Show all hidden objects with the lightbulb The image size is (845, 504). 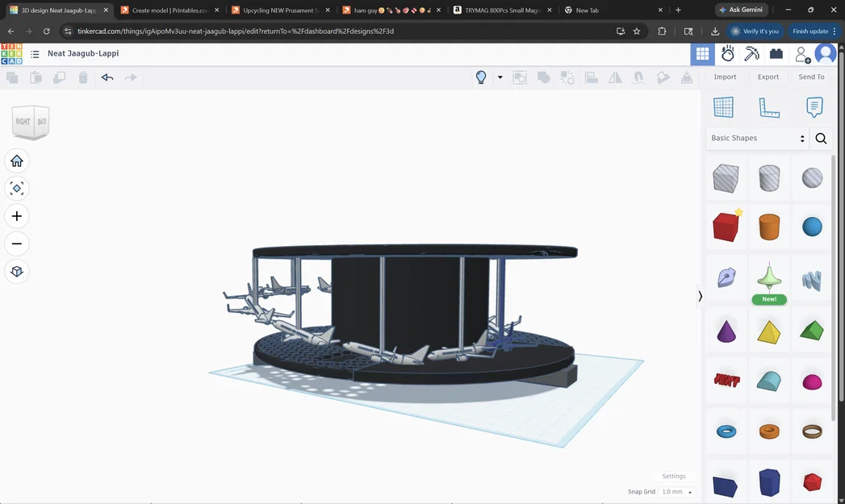click(480, 77)
